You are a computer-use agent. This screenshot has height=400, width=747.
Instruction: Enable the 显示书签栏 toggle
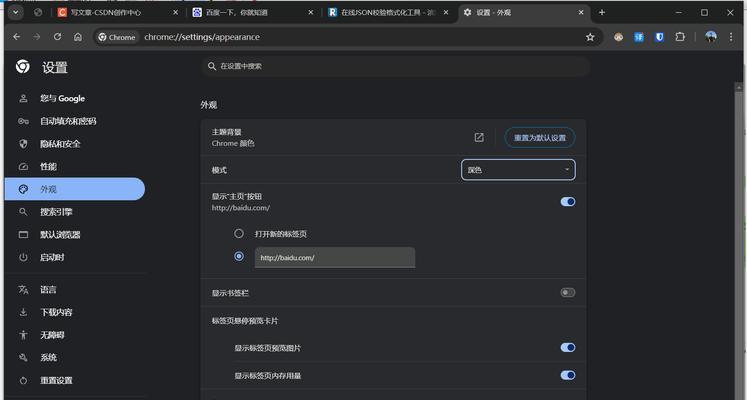point(567,292)
